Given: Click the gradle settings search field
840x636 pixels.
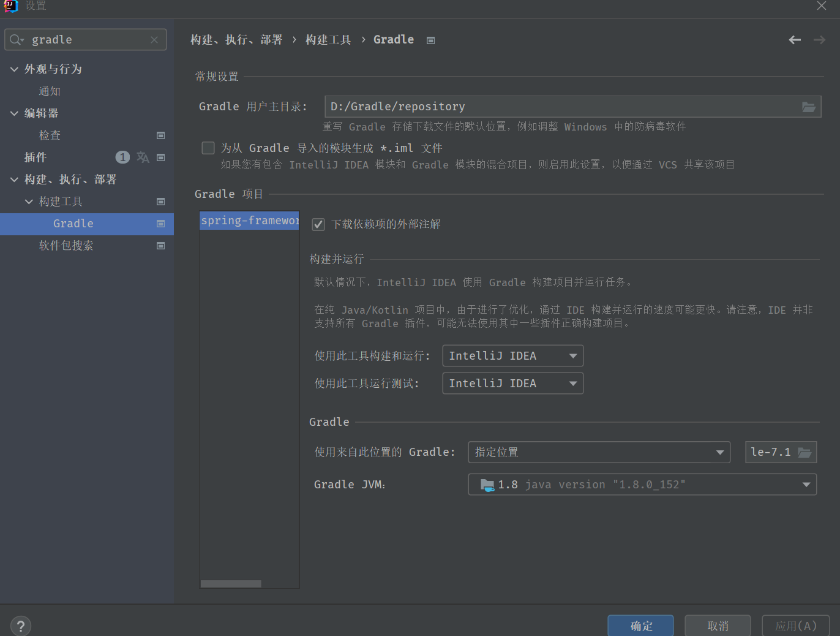Looking at the screenshot, I should pyautogui.click(x=86, y=40).
